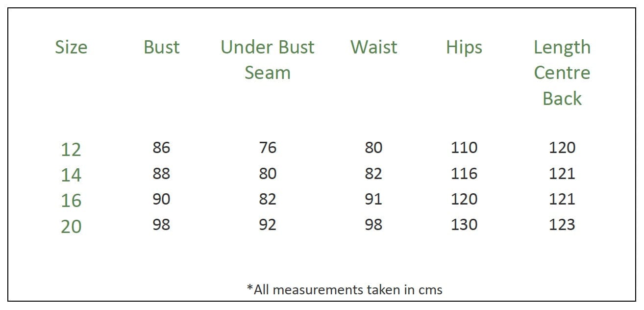This screenshot has width=644, height=310.
Task: Select size 12 row label
Action: [x=71, y=149]
